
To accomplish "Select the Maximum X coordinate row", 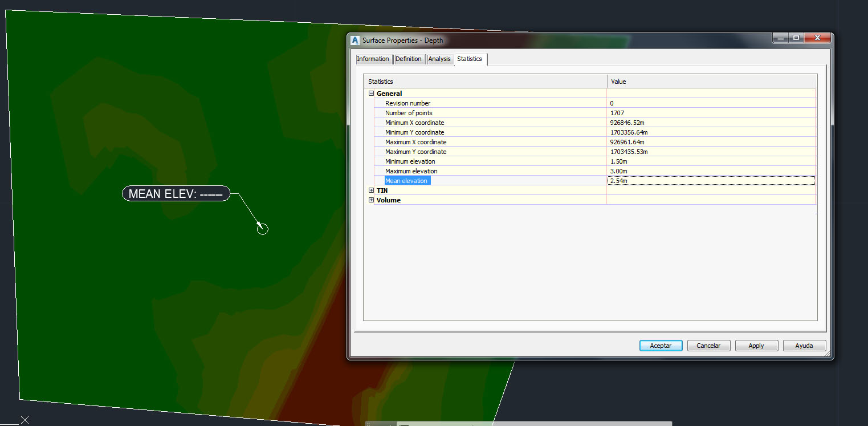I will point(594,142).
